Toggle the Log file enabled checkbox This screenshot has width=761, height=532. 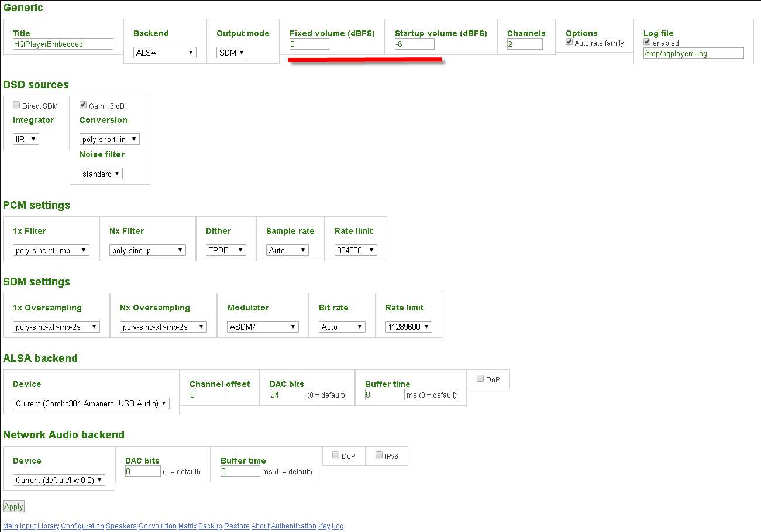pyautogui.click(x=647, y=42)
